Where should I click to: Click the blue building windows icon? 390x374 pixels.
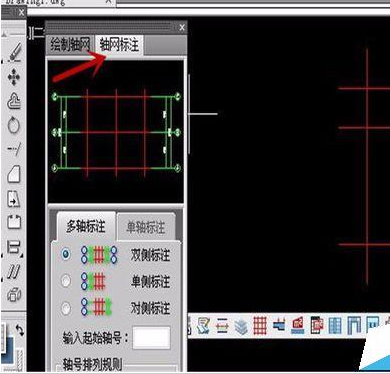click(335, 326)
